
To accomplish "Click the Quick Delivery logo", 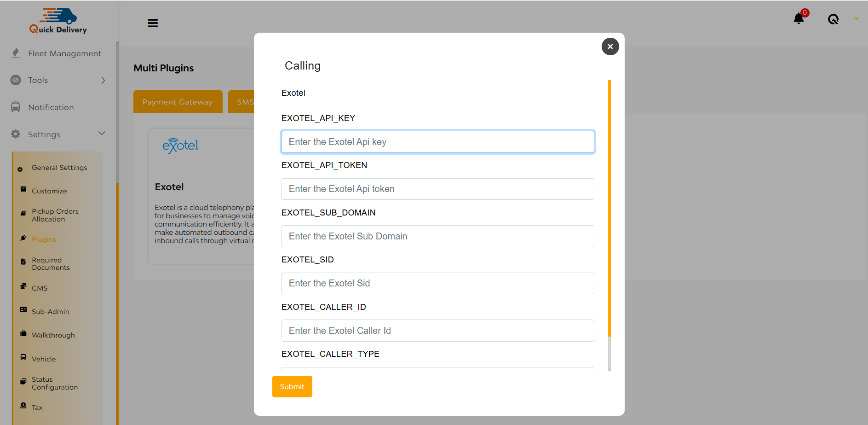I will (58, 21).
